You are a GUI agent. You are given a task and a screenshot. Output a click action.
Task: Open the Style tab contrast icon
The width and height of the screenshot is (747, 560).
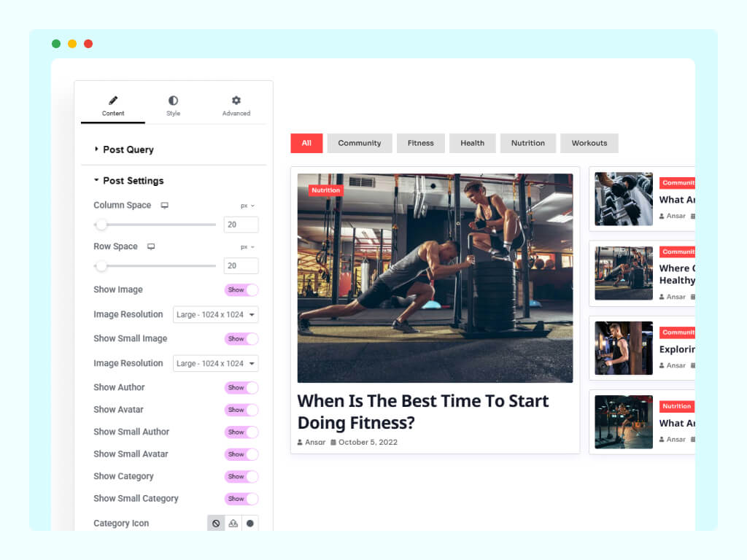174,101
